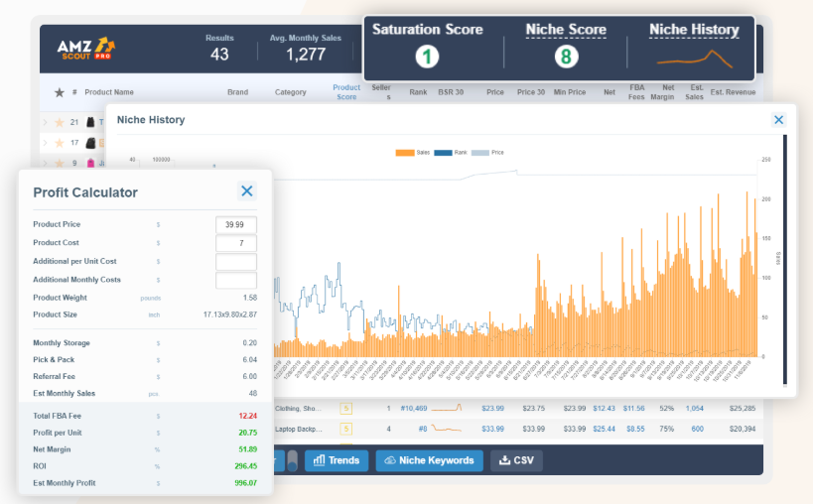
Task: Expand product row 21
Action: (45, 122)
